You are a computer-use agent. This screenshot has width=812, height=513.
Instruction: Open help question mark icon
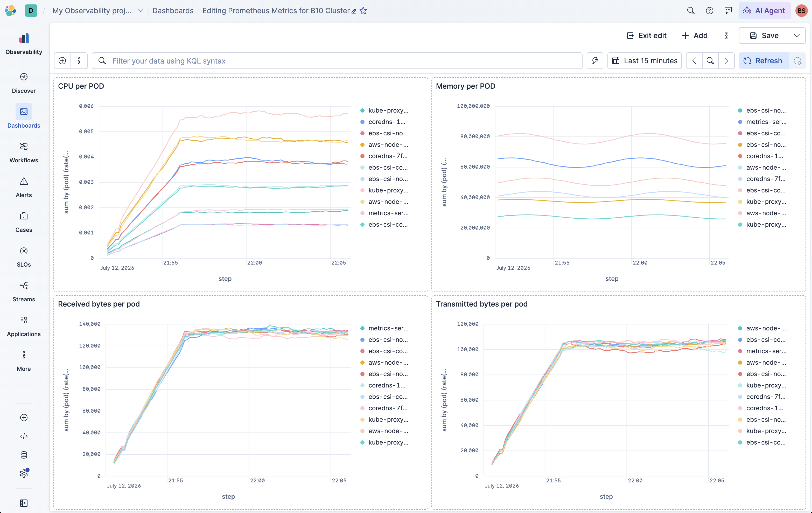point(710,11)
